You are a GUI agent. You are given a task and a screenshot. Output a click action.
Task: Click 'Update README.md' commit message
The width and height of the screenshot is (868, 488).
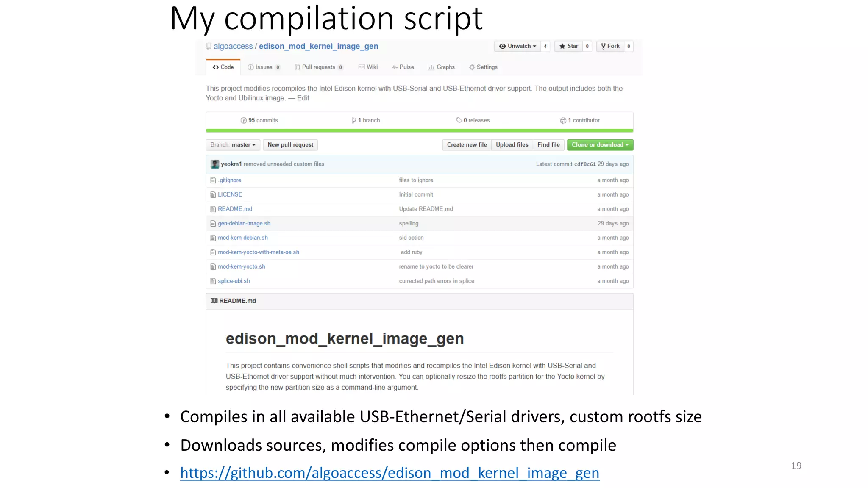pyautogui.click(x=426, y=209)
